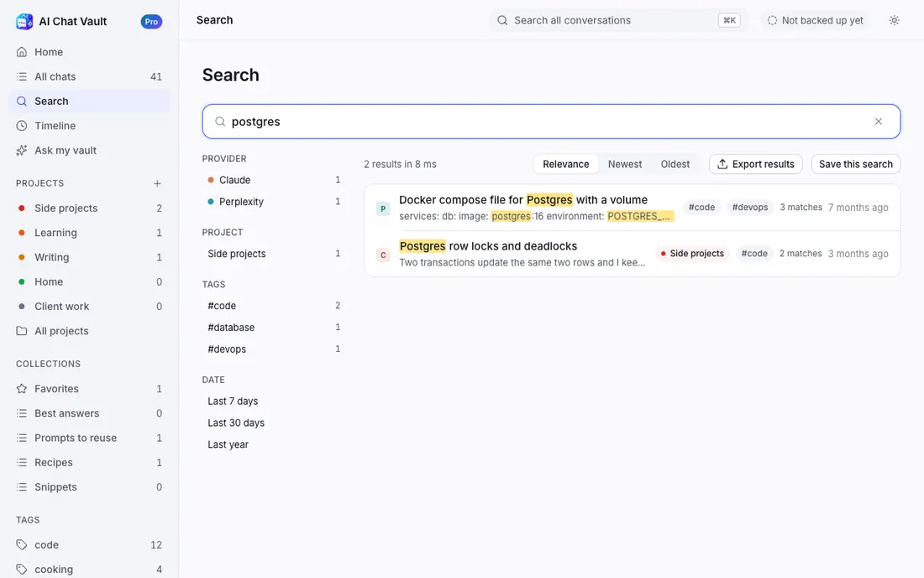
Task: Select the Search sidebar item
Action: 89,102
